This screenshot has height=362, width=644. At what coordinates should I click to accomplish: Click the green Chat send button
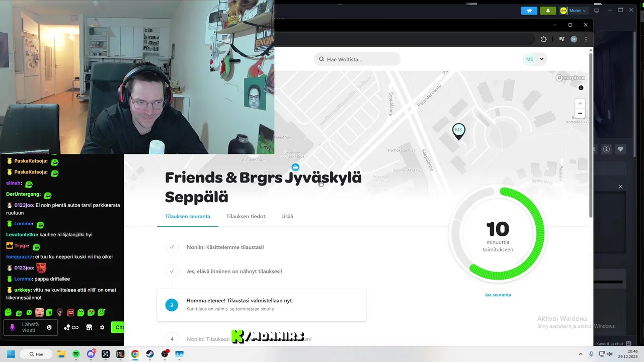point(118,327)
